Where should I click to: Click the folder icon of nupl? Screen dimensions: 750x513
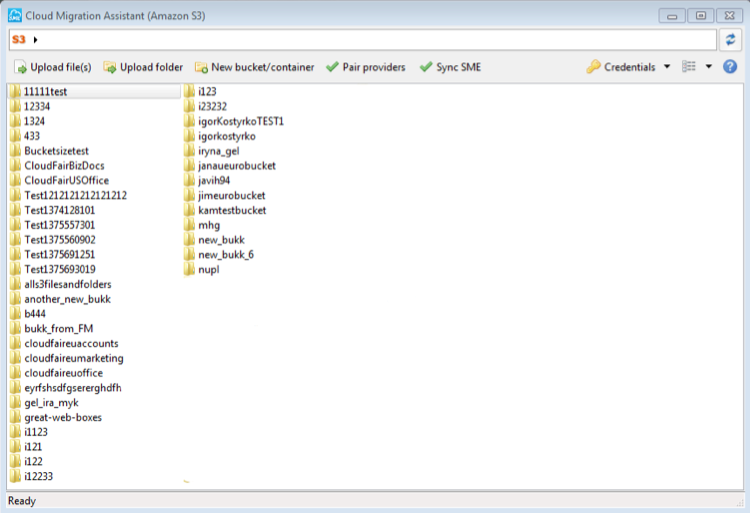pos(189,269)
